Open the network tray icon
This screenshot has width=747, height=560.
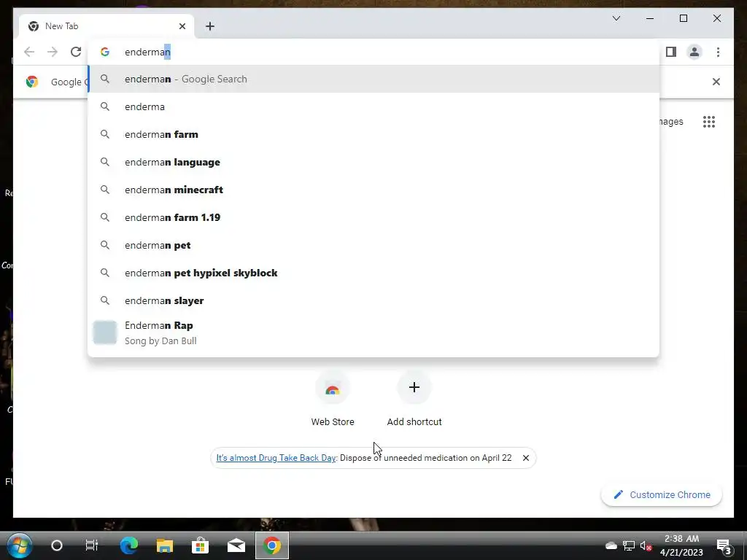click(x=629, y=545)
